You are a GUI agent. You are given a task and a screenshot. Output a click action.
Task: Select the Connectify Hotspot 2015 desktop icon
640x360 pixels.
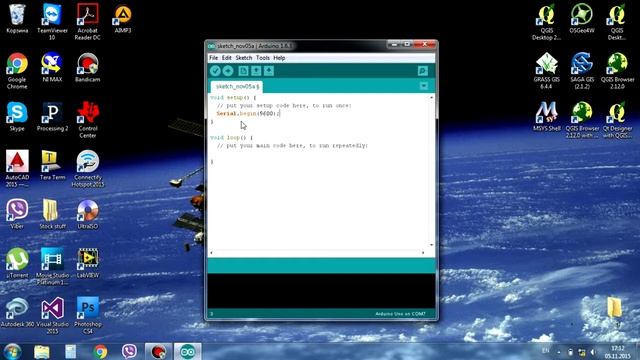coord(87,169)
